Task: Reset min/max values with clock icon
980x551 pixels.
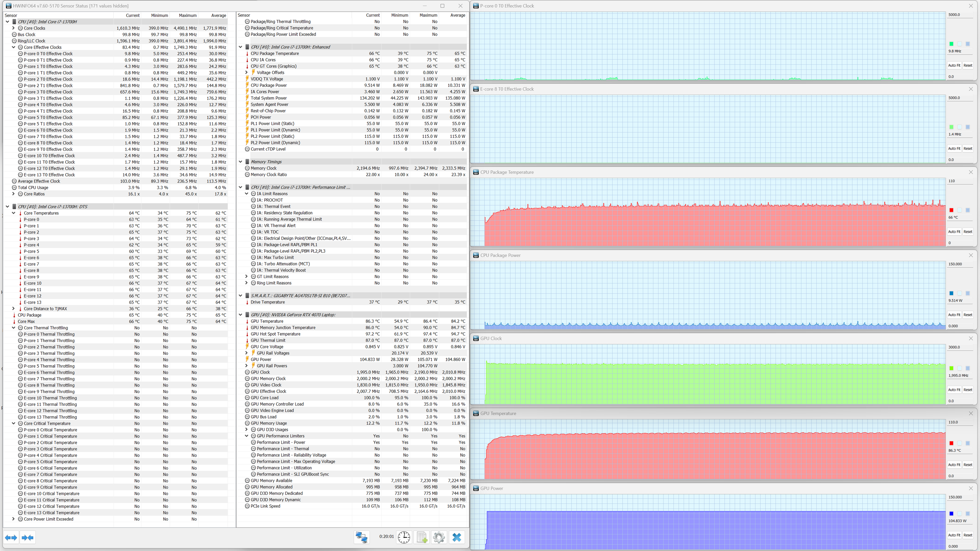Action: coord(404,537)
